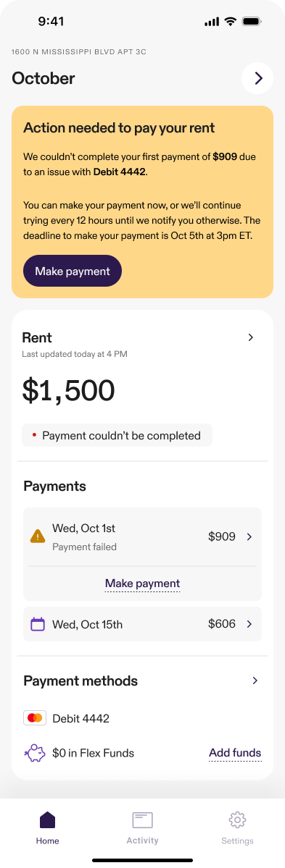
Task: Switch to the Activity tab label
Action: click(142, 840)
